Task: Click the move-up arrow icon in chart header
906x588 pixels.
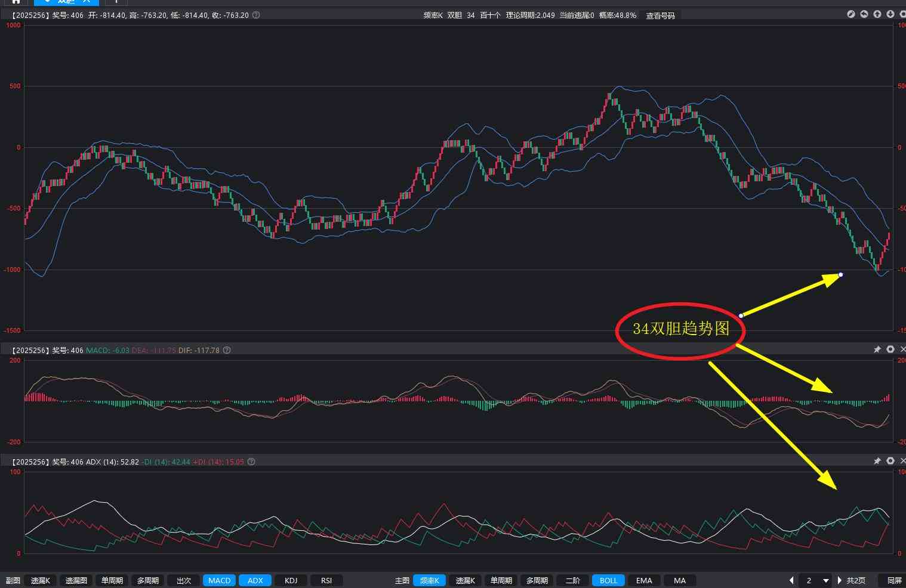Action: (x=877, y=14)
